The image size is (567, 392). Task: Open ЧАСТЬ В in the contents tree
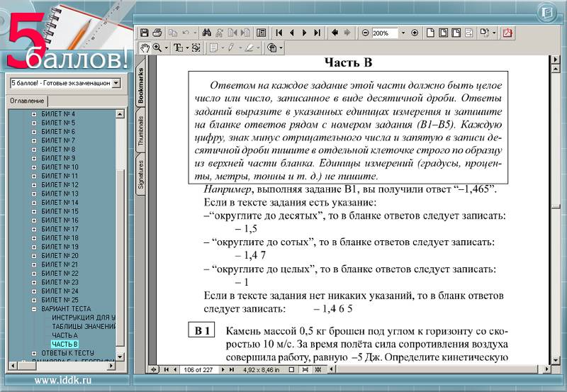[64, 344]
